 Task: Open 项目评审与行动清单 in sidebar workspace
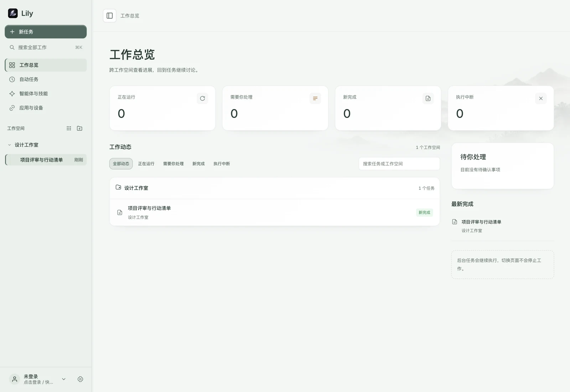(x=46, y=160)
